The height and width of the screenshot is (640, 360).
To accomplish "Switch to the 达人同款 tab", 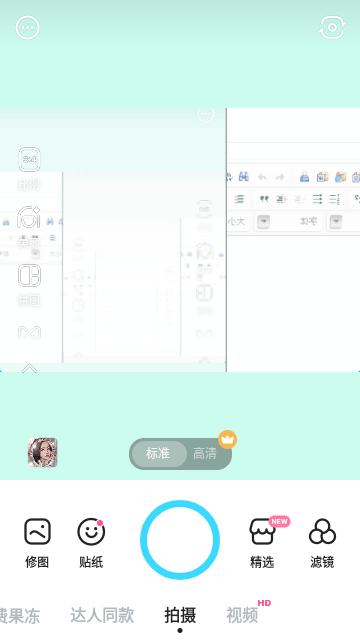I will (102, 615).
